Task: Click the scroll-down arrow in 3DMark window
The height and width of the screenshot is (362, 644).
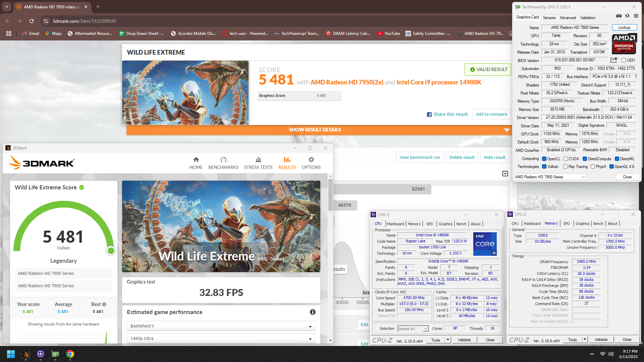Action: [x=330, y=341]
